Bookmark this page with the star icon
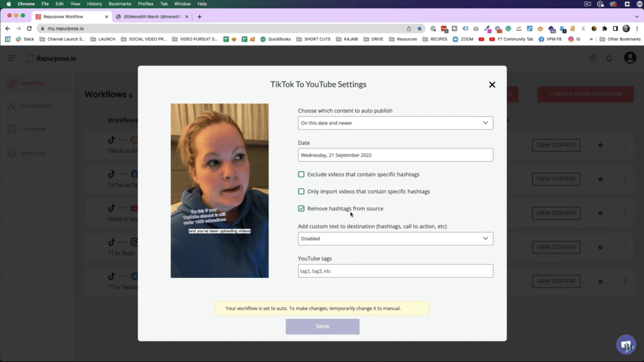 pyautogui.click(x=419, y=28)
